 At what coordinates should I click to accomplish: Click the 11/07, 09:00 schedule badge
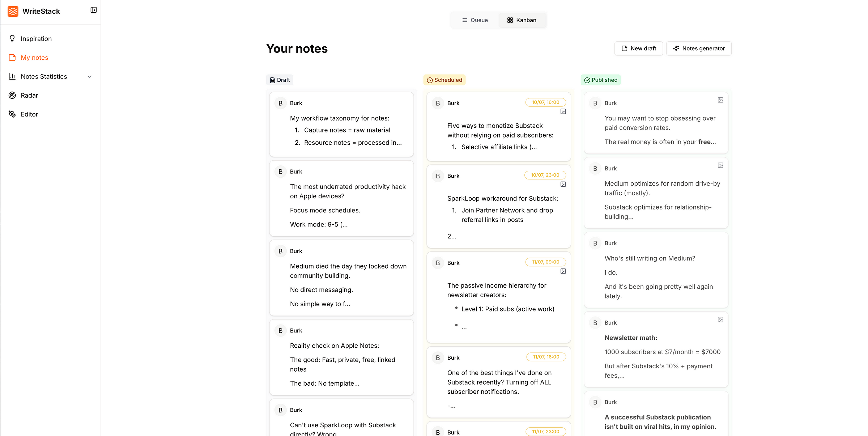(x=545, y=262)
